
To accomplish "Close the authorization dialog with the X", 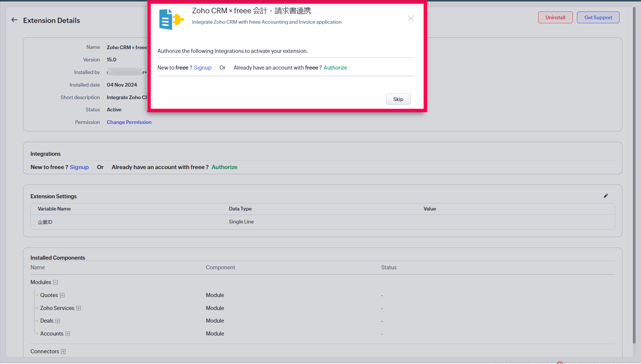I will (x=411, y=18).
